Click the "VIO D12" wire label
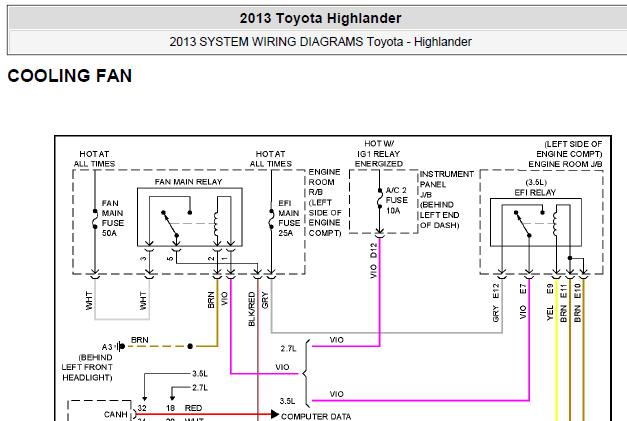 point(373,260)
